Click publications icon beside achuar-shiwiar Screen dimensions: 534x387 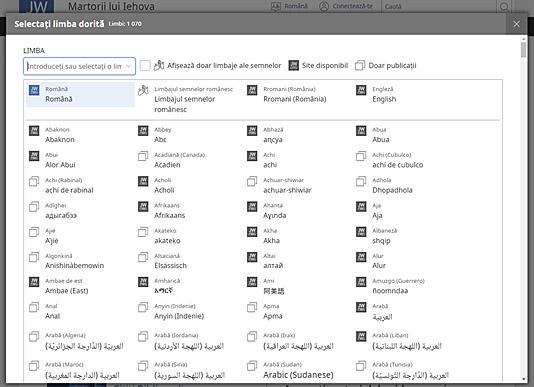(252, 181)
